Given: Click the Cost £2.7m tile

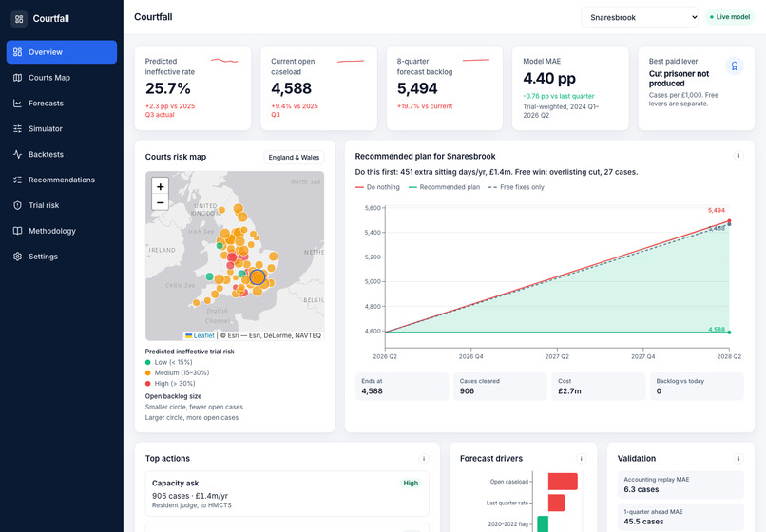Looking at the screenshot, I should coord(599,387).
